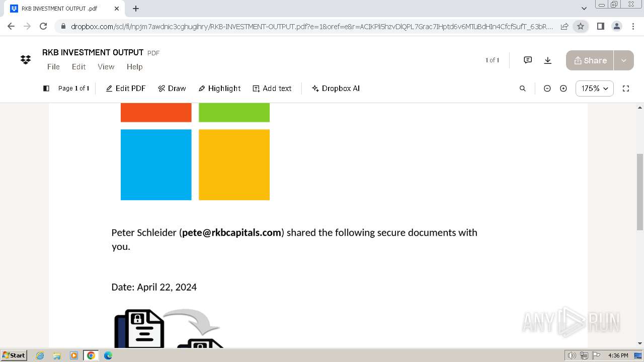Expand the Share options arrow
This screenshot has height=362, width=644.
tap(624, 60)
